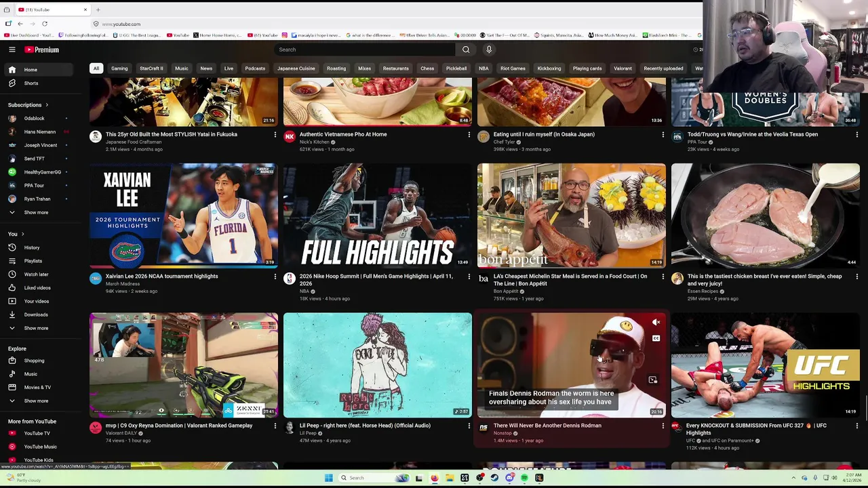Image resolution: width=868 pixels, height=488 pixels.
Task: Select the All filter chip
Action: pos(96,68)
